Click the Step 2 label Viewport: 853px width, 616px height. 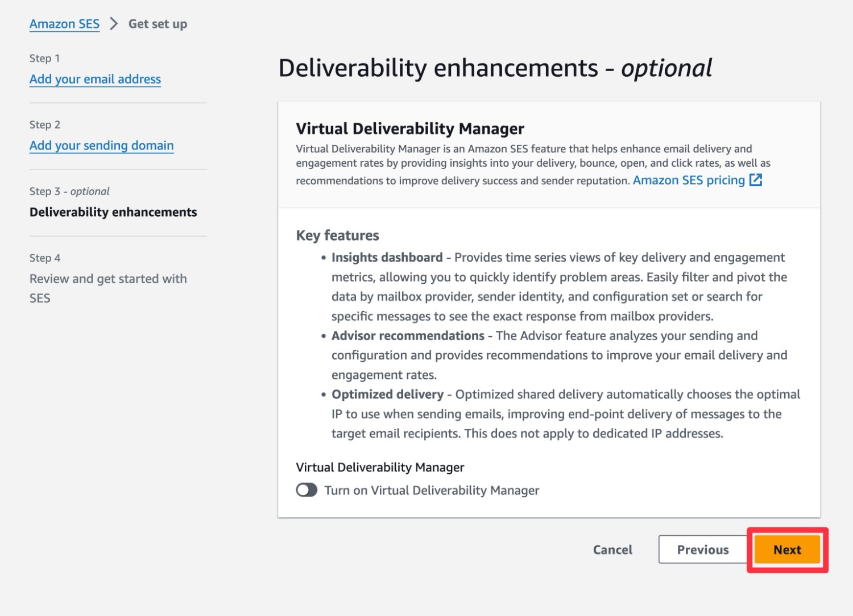pyautogui.click(x=45, y=125)
